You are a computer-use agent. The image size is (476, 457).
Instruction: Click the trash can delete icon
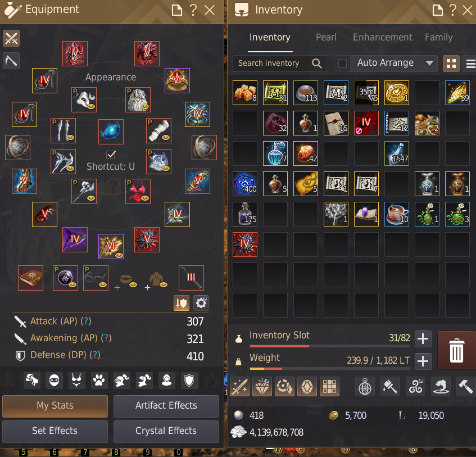point(456,350)
